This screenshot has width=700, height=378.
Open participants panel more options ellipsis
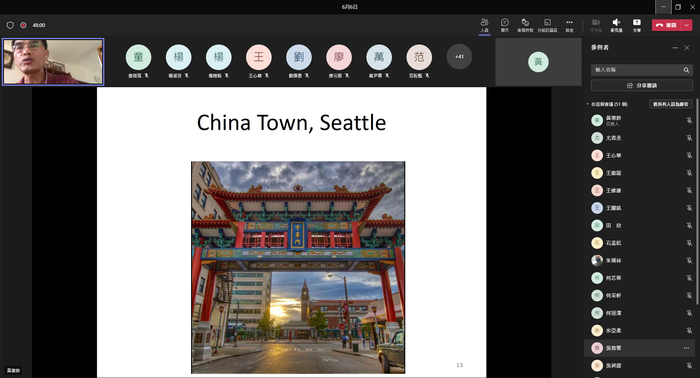675,48
